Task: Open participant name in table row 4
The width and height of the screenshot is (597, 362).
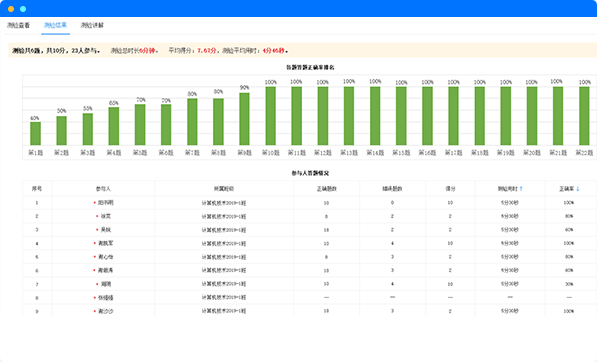Action: (105, 243)
